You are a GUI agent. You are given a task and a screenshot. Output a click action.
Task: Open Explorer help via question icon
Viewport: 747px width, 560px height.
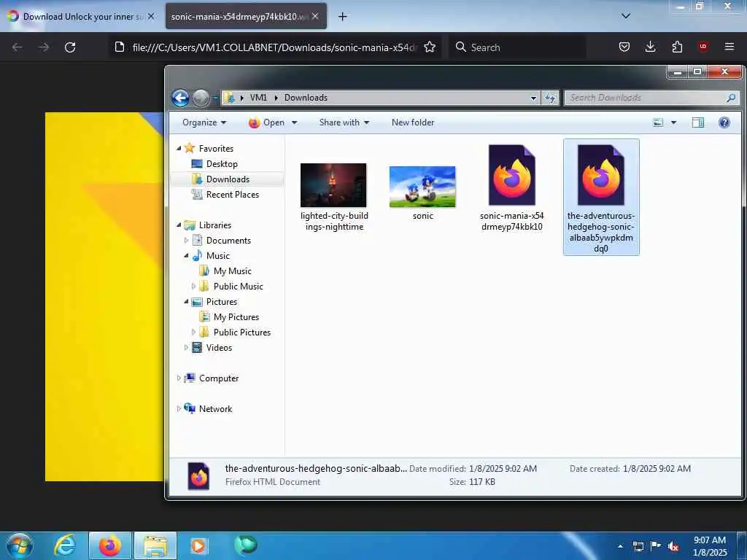724,122
